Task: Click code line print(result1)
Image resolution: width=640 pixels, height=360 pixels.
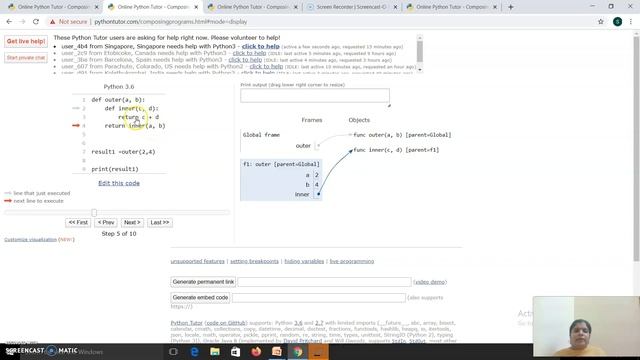Action: (115, 169)
